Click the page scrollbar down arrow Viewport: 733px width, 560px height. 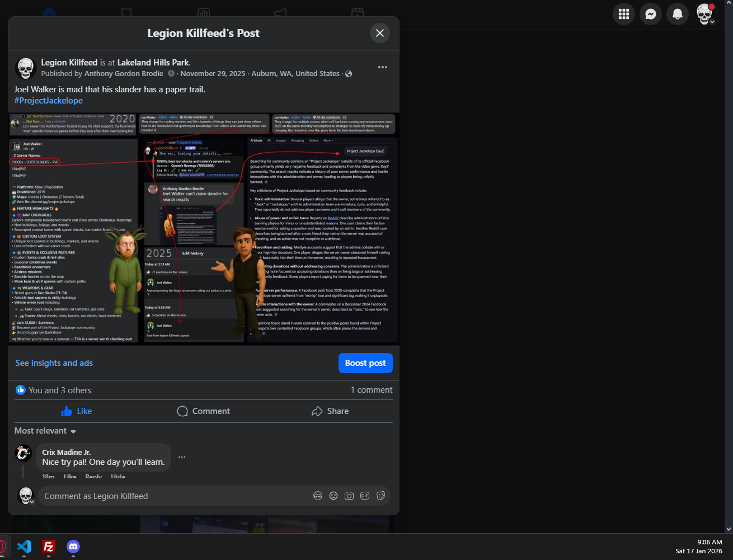[x=729, y=529]
